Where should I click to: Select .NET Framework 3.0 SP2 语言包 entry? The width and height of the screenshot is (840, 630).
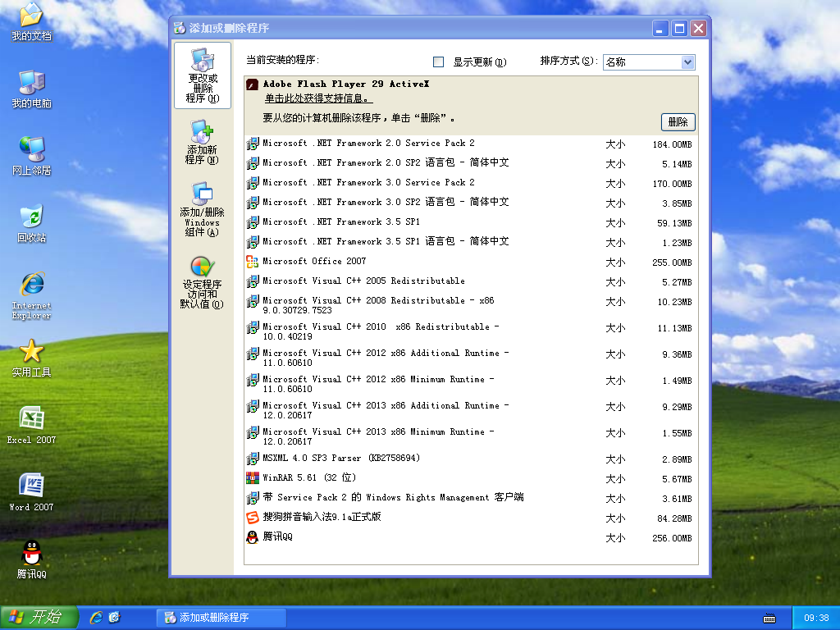(471, 203)
